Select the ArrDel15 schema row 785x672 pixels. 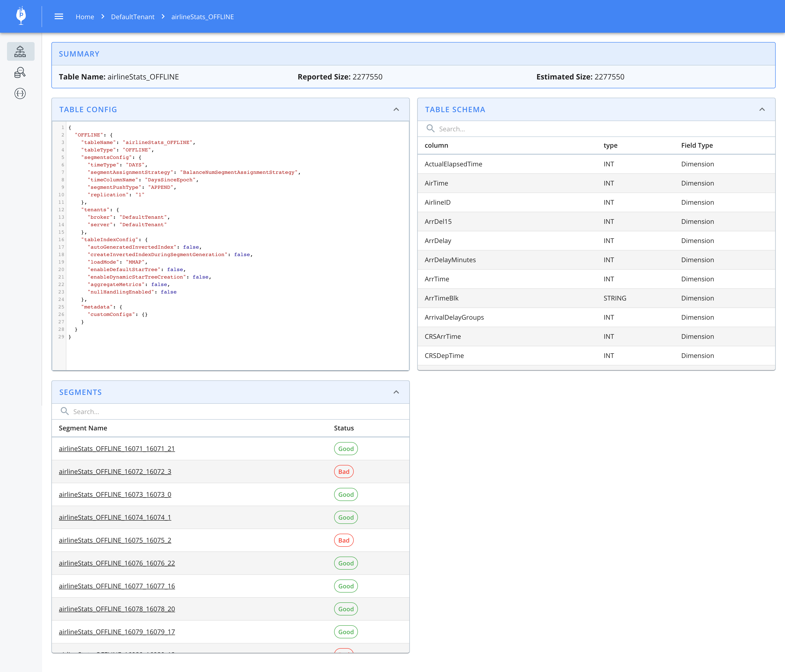click(x=596, y=222)
